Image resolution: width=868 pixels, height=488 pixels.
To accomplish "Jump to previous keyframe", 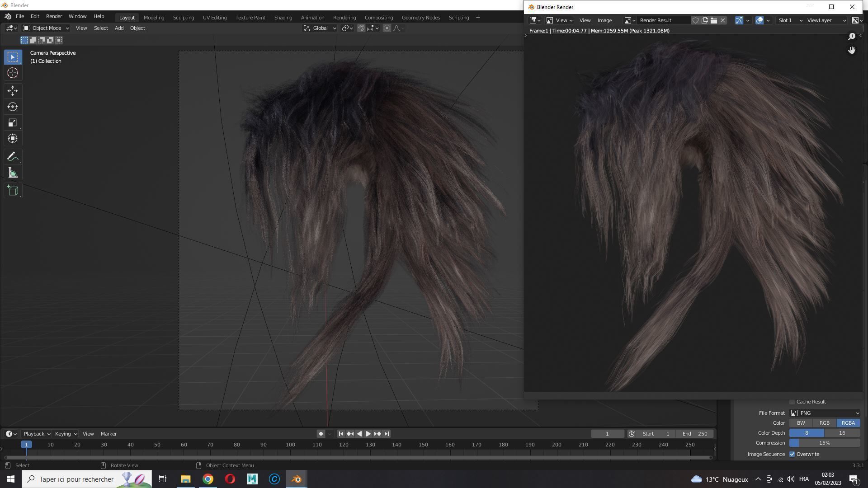I will tap(350, 434).
